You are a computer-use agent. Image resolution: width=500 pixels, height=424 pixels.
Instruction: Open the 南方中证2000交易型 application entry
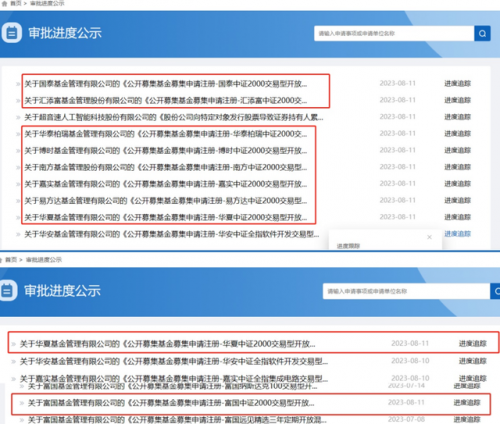click(166, 167)
